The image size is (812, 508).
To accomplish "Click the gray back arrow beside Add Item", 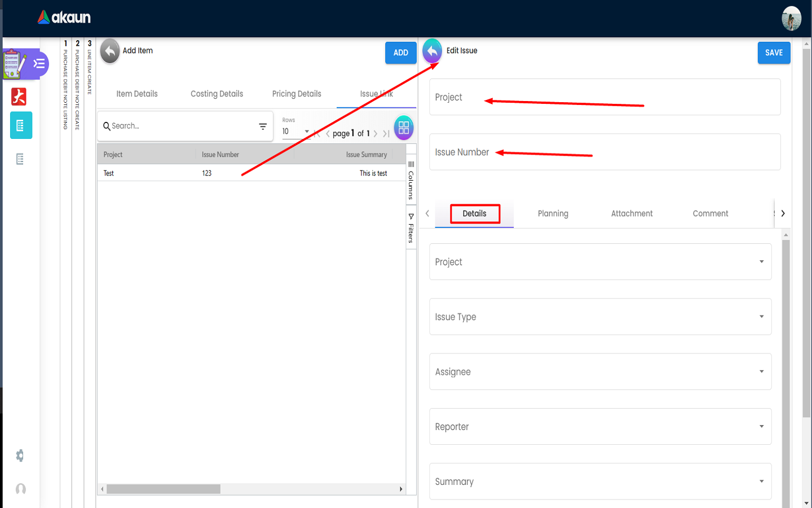I will pyautogui.click(x=110, y=51).
